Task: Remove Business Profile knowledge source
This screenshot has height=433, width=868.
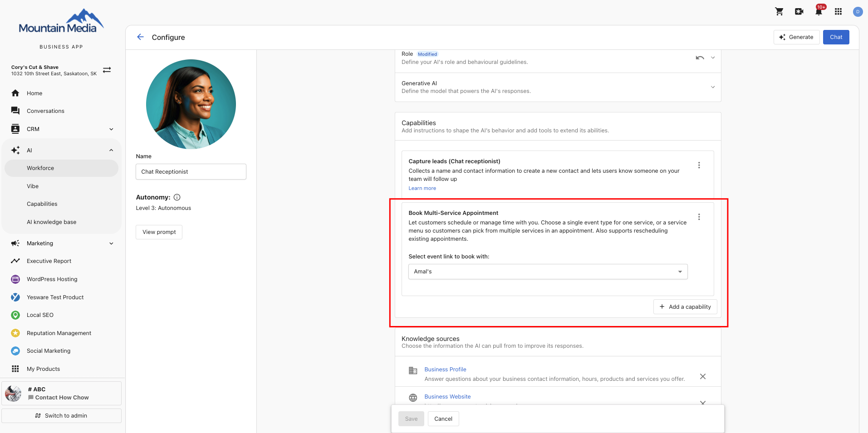Action: (x=702, y=376)
